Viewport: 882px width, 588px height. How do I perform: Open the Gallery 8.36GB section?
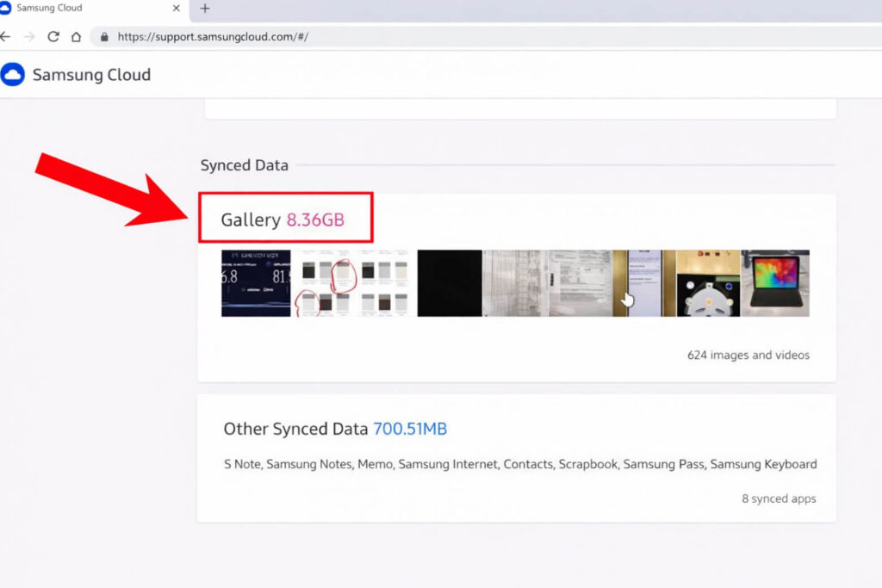[x=283, y=220]
